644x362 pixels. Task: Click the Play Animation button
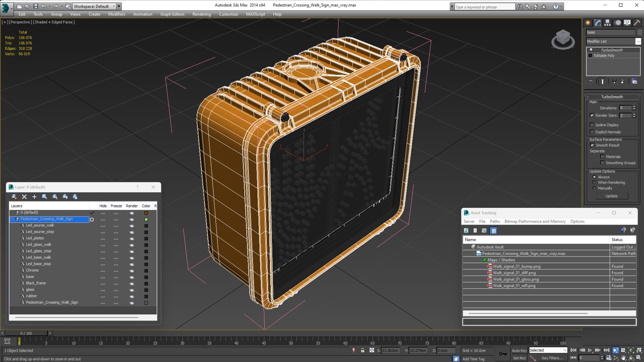click(x=590, y=350)
